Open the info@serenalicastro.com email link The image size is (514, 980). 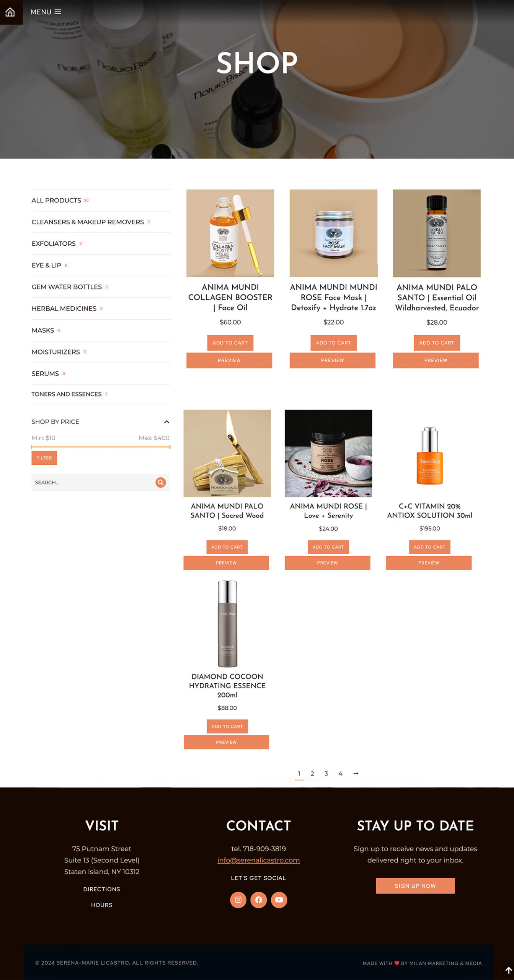[x=259, y=860]
